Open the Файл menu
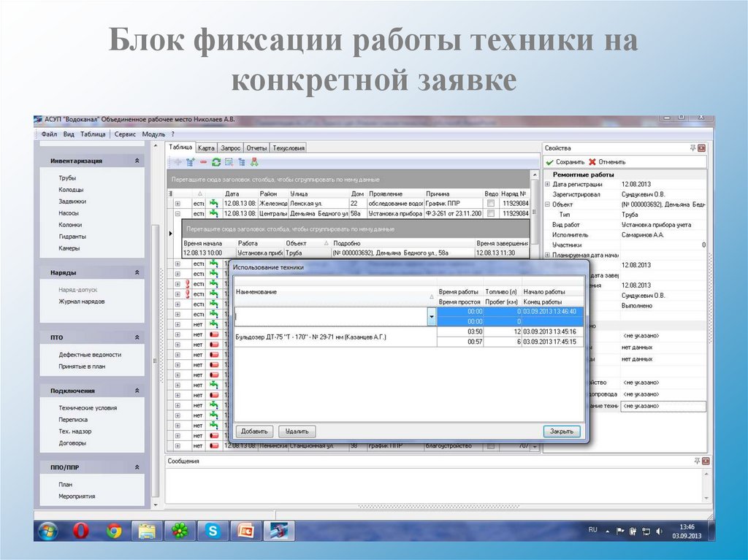748x560 pixels. (x=49, y=134)
